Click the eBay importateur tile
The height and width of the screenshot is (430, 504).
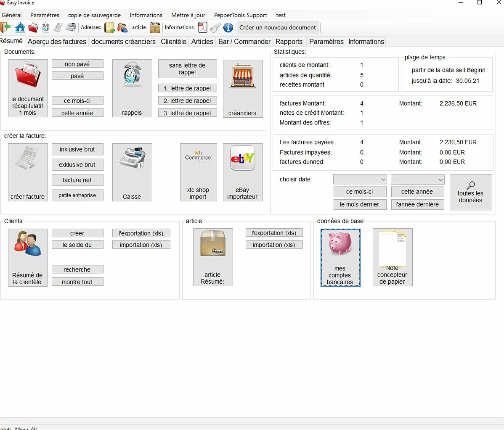pos(243,172)
